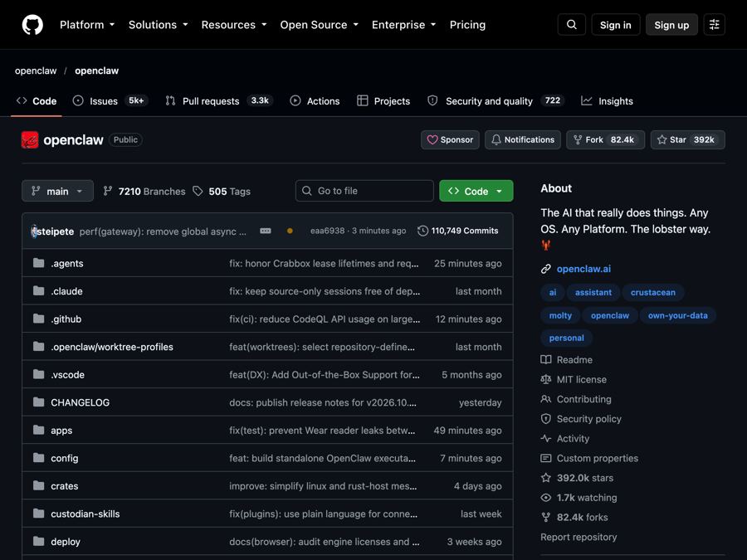Click the Report repository link
Screen dimensions: 747x560
(579, 537)
